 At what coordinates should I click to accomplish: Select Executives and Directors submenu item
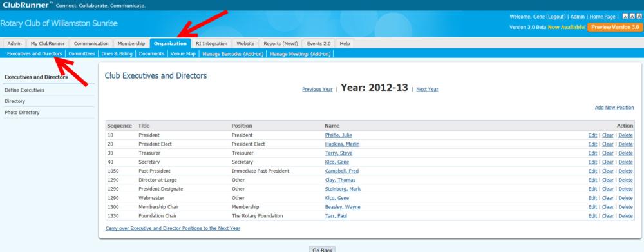coord(35,54)
